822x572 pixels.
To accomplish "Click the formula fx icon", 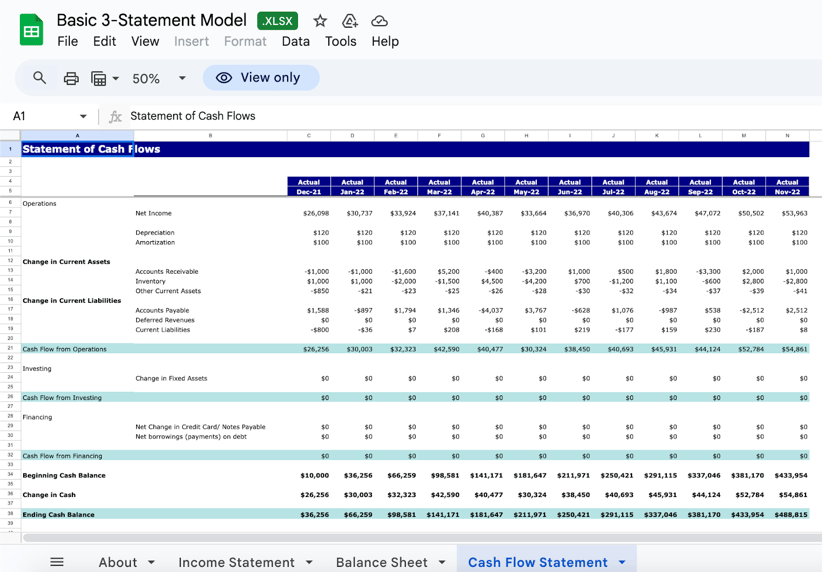I will pos(115,116).
